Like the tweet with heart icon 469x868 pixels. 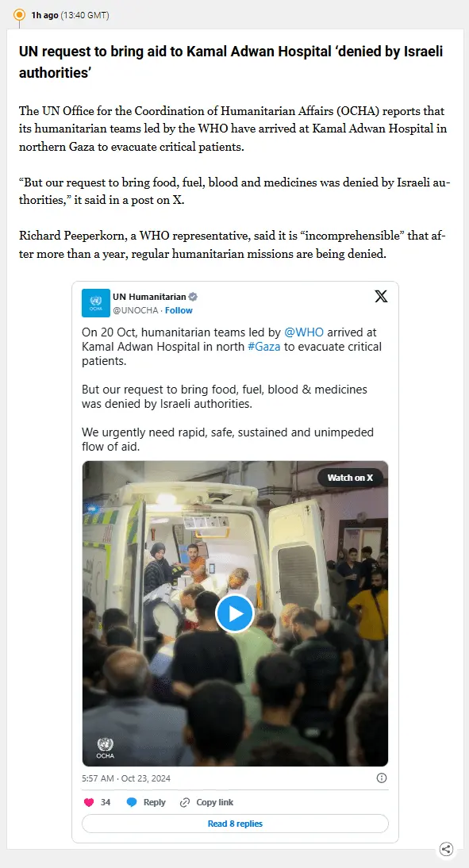click(x=89, y=802)
